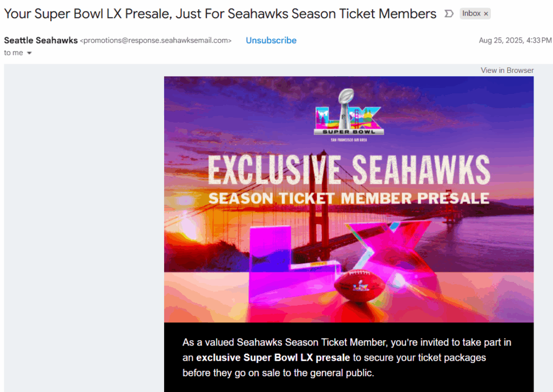Viewport: 553px width, 392px height.
Task: Click the "Season Ticket Member Presale" subheading
Action: click(x=349, y=198)
